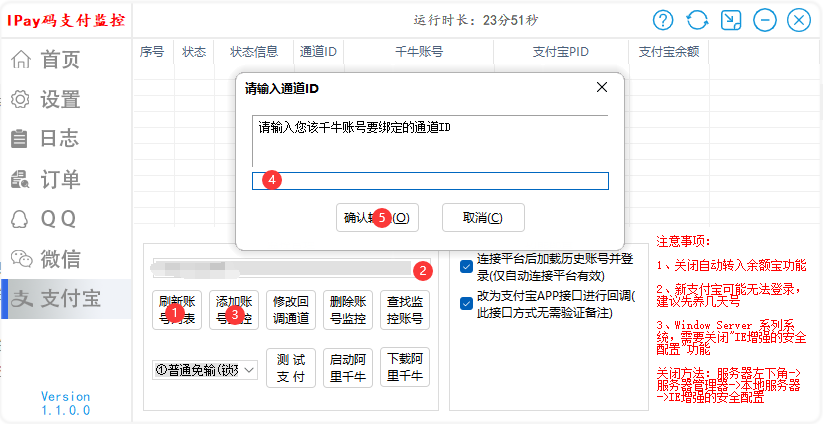Click the home icon beside 首页
This screenshot has height=424, width=823.
(x=21, y=59)
